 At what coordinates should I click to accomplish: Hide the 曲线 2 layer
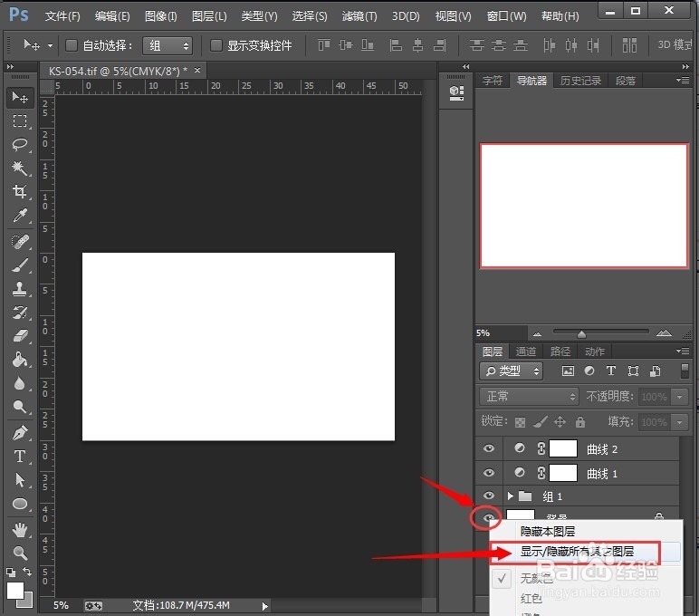tap(489, 448)
